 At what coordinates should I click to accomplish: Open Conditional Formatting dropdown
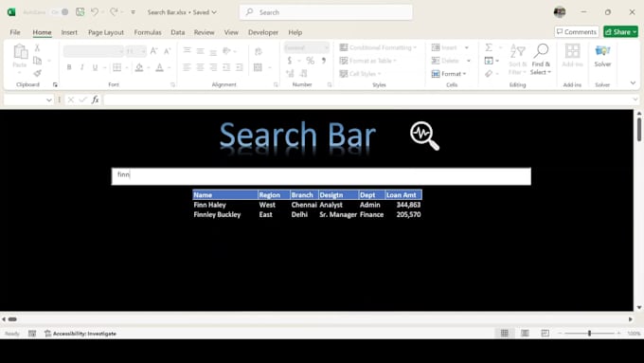(378, 47)
